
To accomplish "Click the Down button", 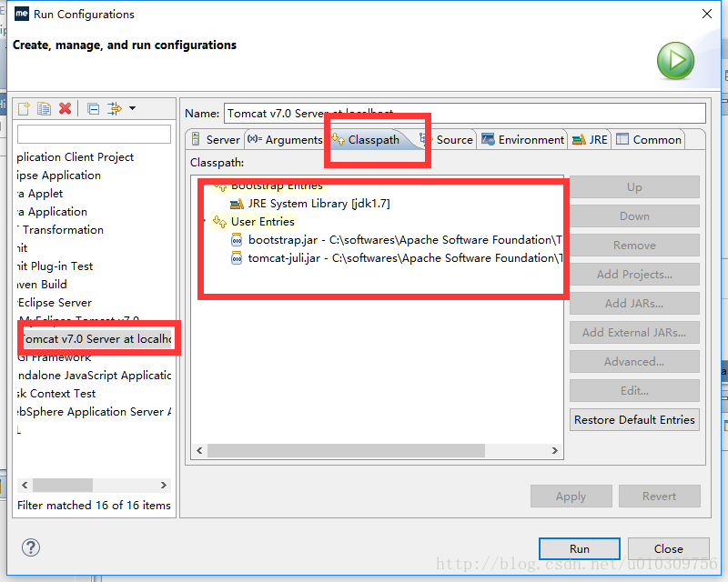I will pos(634,216).
